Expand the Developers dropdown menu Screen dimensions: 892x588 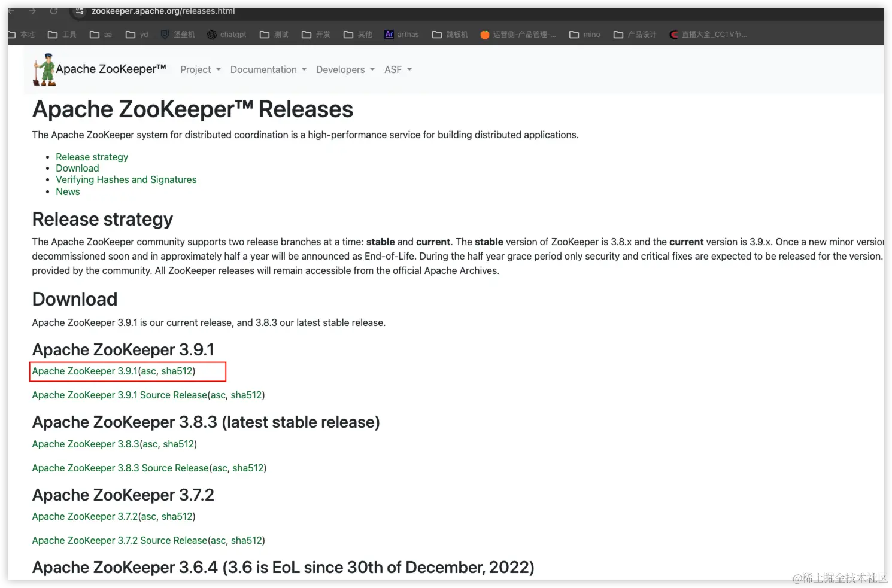coord(345,70)
